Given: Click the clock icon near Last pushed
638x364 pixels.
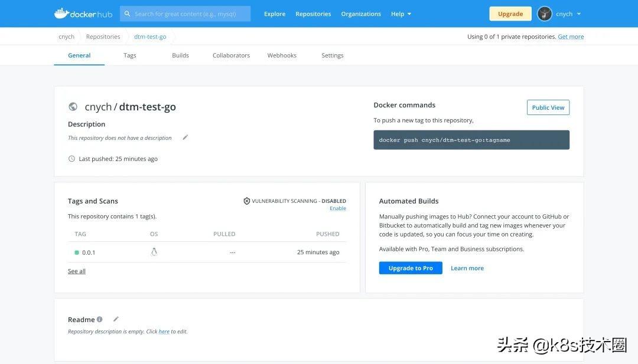Looking at the screenshot, I should pyautogui.click(x=71, y=159).
